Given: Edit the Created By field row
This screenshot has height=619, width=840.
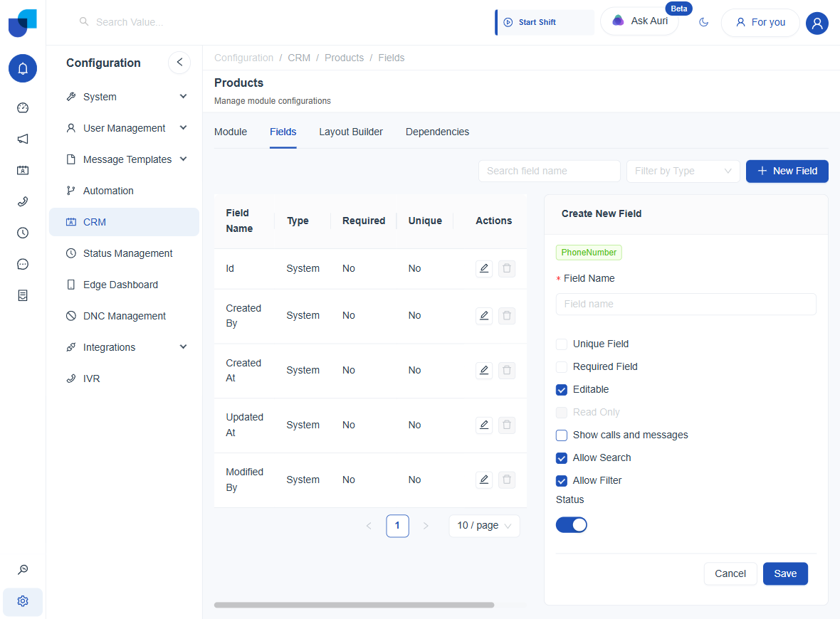Looking at the screenshot, I should tap(484, 315).
